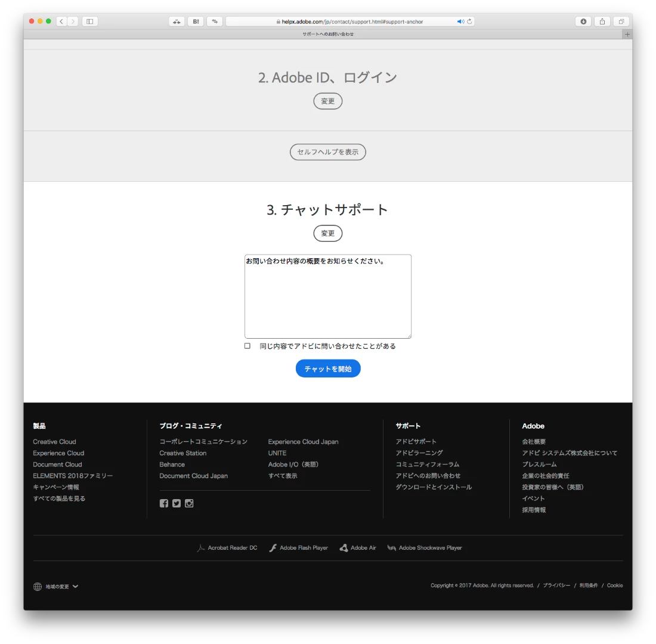The width and height of the screenshot is (656, 644).
Task: Click 変更 under Adobe ID、ログイン
Action: pyautogui.click(x=328, y=101)
